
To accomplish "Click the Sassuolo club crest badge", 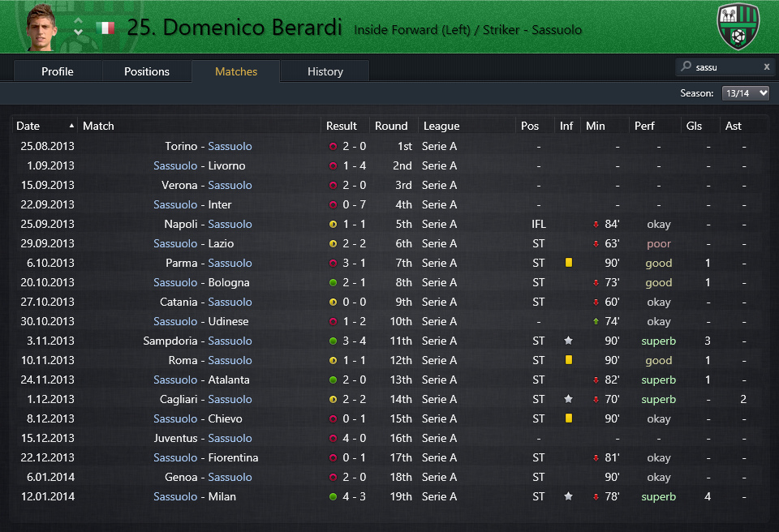I will click(x=738, y=27).
